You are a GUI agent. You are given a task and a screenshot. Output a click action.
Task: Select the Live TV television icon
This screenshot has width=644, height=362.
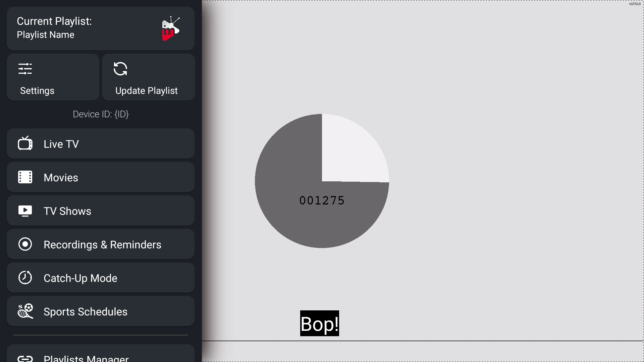tap(24, 143)
